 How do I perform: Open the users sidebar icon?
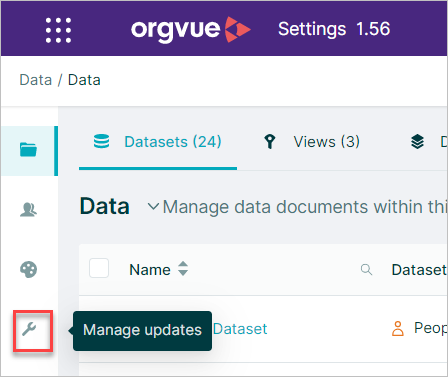coord(28,210)
